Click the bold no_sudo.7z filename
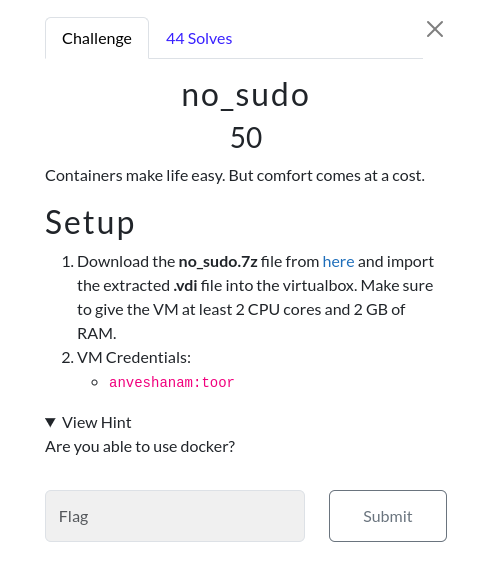The height and width of the screenshot is (562, 494). 218,262
